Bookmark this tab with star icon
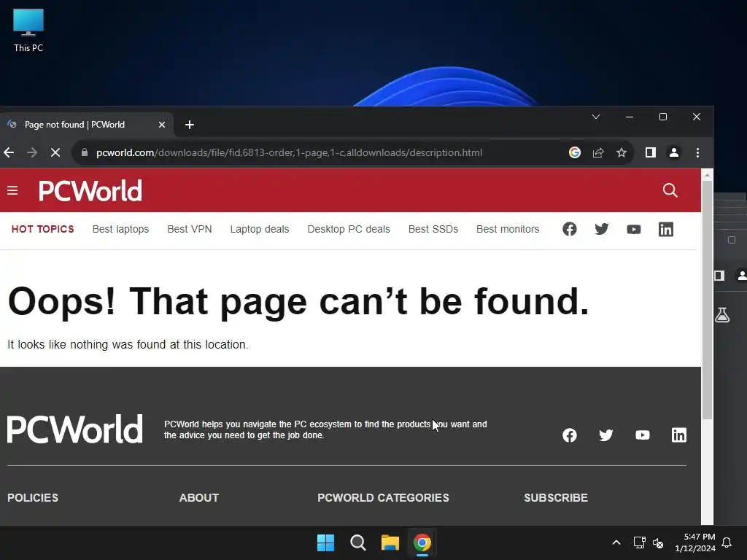The width and height of the screenshot is (747, 560). coord(622,152)
